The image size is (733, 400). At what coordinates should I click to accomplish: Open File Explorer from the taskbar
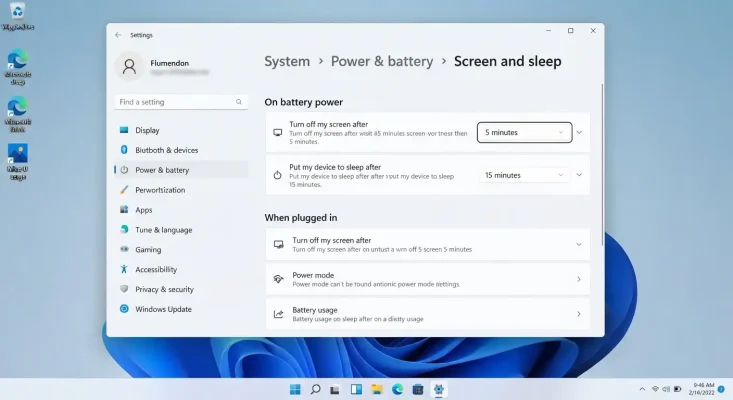[x=377, y=389]
